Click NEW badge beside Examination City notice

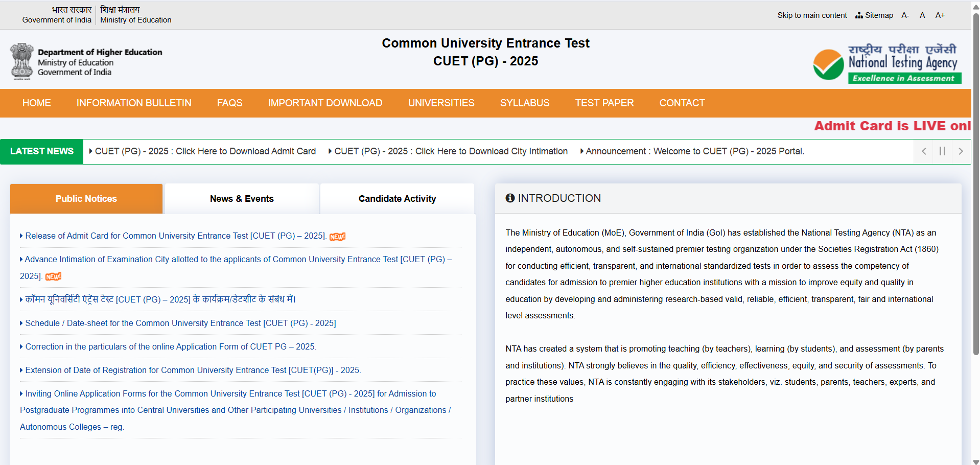53,276
